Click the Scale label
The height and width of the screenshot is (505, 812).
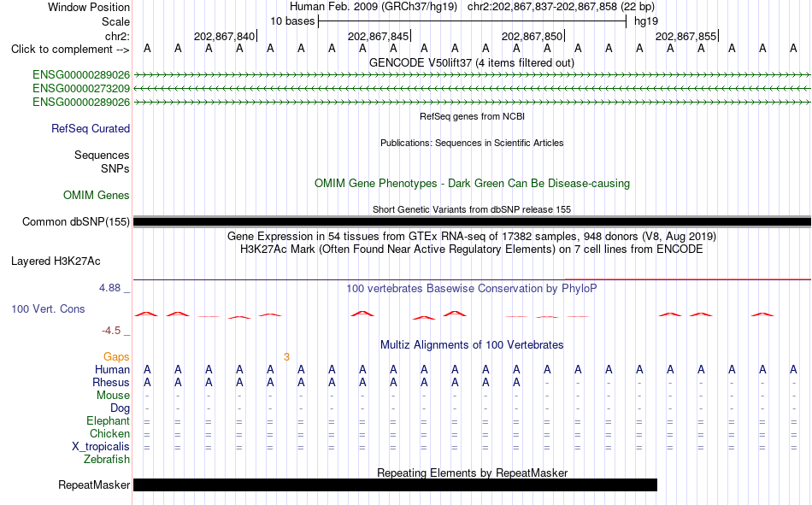point(115,21)
